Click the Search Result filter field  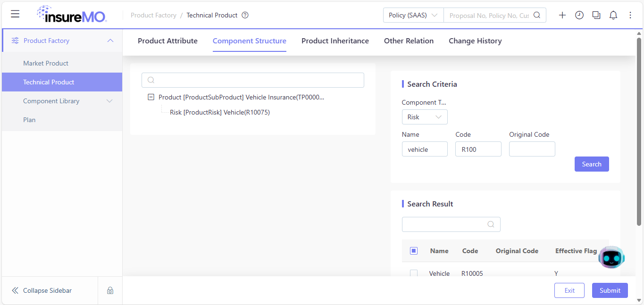pos(451,224)
